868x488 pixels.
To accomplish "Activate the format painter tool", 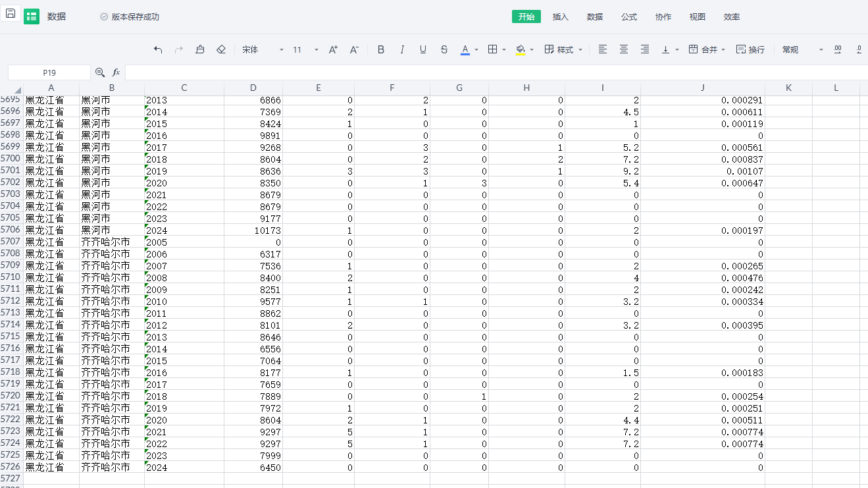I will click(200, 49).
